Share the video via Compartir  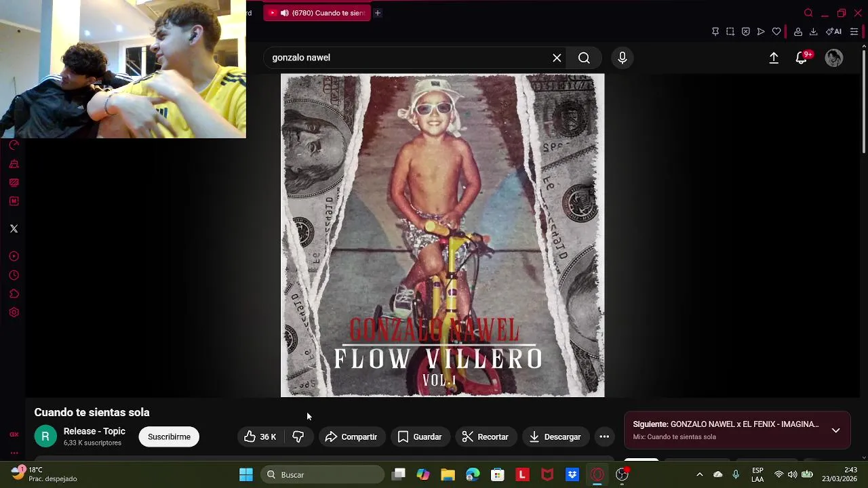(x=351, y=436)
